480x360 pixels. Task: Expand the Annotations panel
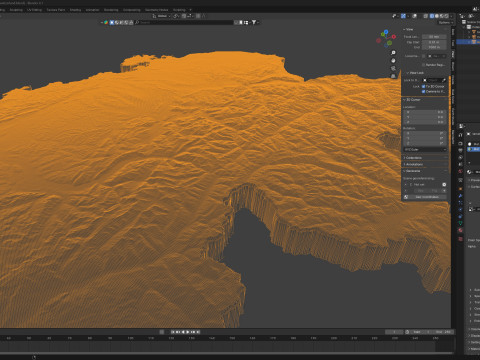coord(413,164)
